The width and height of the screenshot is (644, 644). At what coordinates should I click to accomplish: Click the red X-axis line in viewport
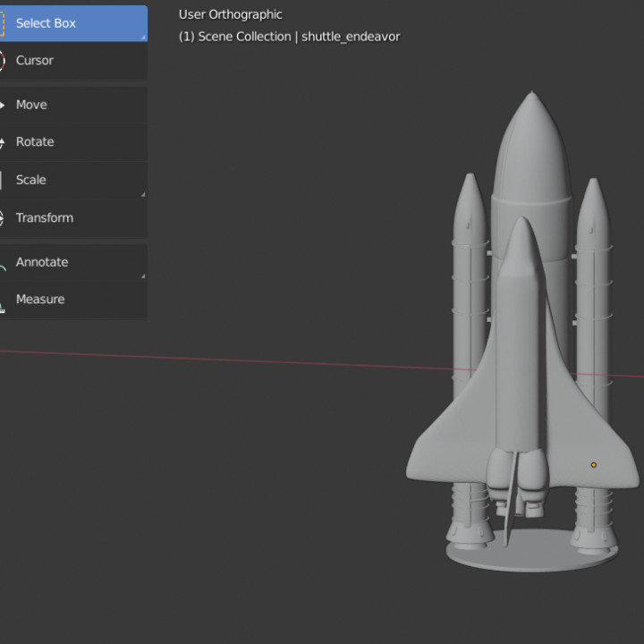(x=224, y=359)
